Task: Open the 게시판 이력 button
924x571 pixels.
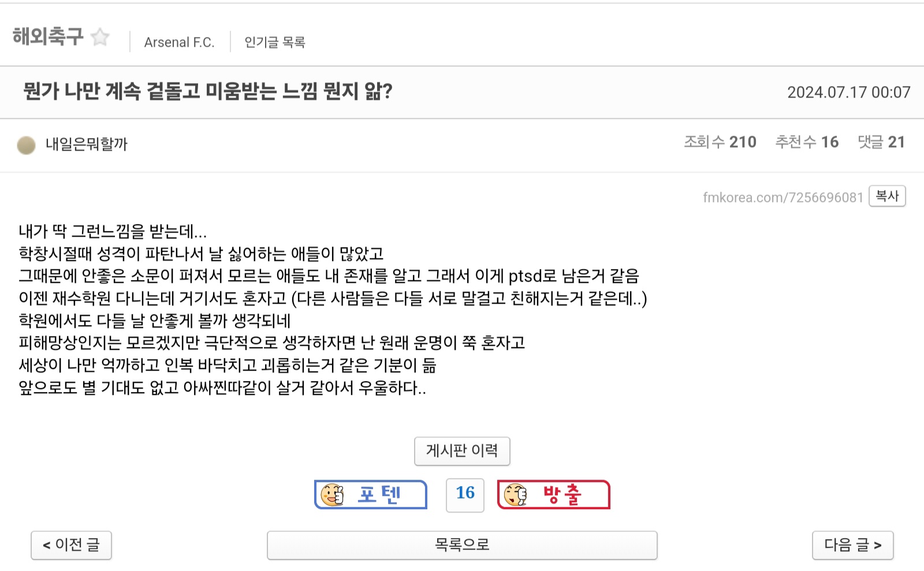Action: (x=462, y=451)
